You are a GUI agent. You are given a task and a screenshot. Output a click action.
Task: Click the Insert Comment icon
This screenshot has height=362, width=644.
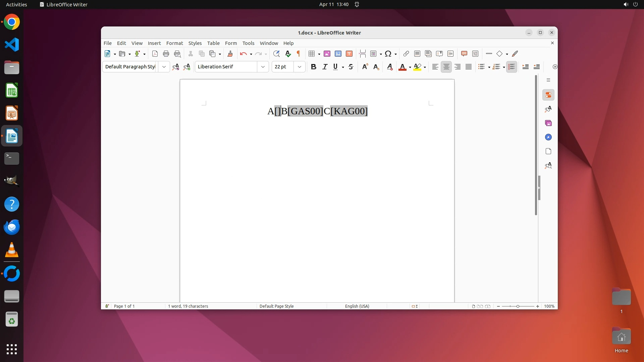(x=464, y=54)
